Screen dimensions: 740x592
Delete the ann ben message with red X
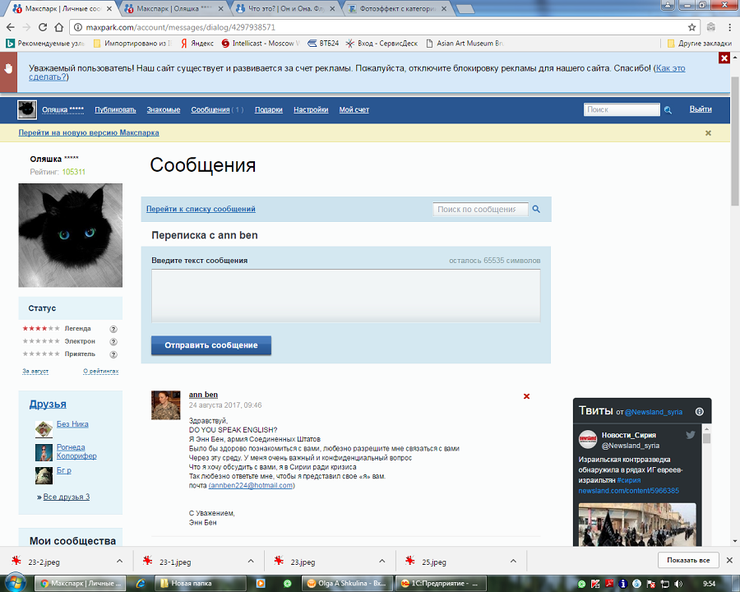[527, 397]
